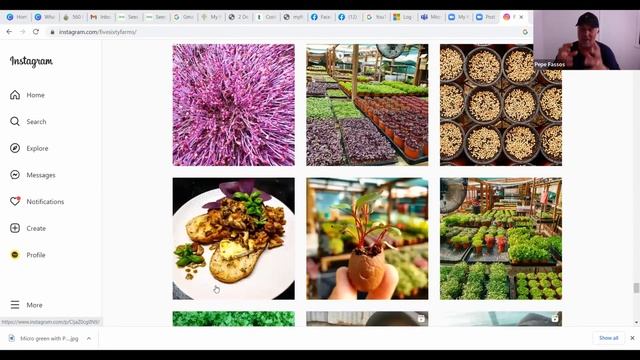640x360 pixels.
Task: Switch to the Microsoft 'Log' tab
Action: [403, 17]
